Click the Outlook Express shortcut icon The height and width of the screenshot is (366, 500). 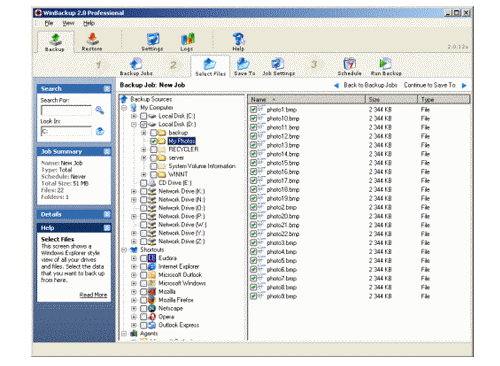click(x=152, y=325)
